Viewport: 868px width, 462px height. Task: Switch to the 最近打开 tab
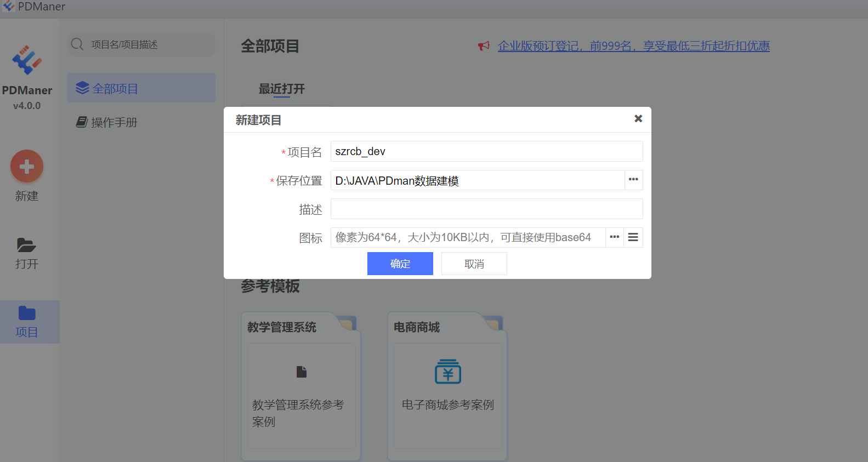pos(282,89)
